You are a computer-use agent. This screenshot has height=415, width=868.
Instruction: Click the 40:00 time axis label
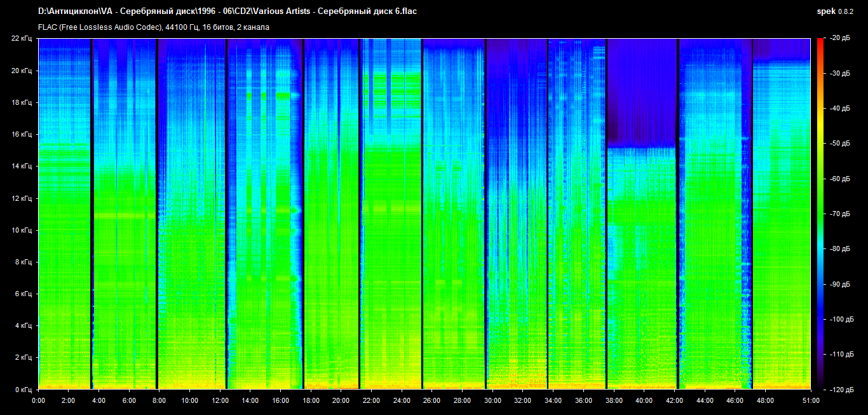click(644, 400)
